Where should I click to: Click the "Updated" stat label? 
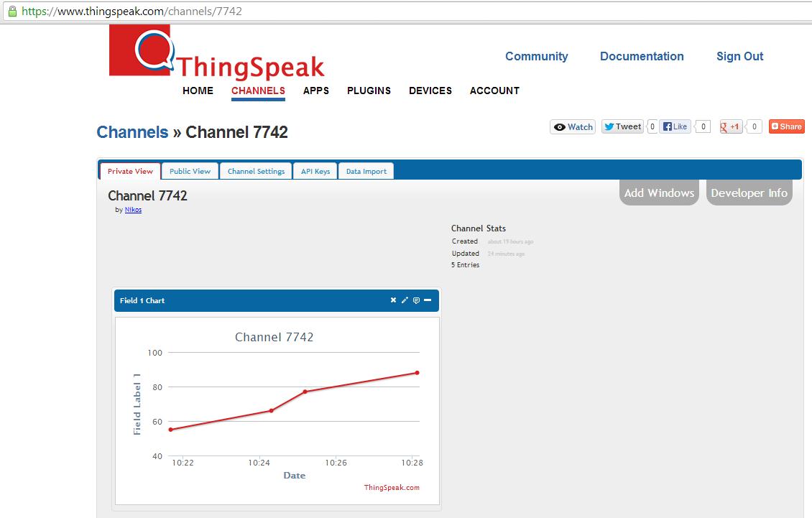click(x=466, y=254)
